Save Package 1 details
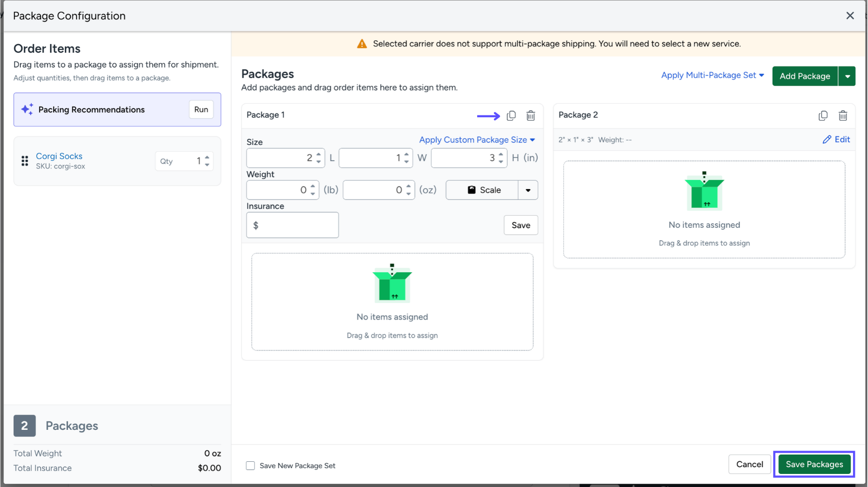The height and width of the screenshot is (487, 868). pos(521,225)
